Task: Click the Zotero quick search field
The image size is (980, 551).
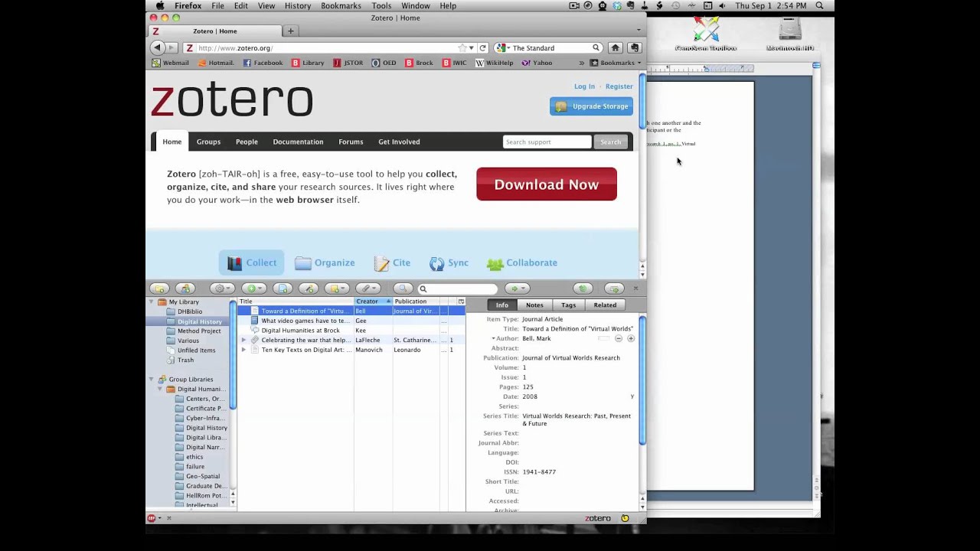Action: [458, 289]
